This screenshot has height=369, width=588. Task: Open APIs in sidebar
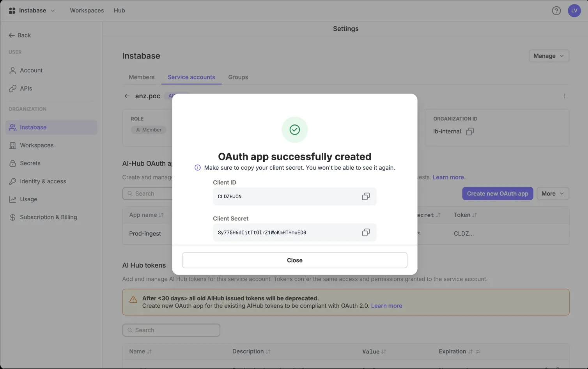51,89
